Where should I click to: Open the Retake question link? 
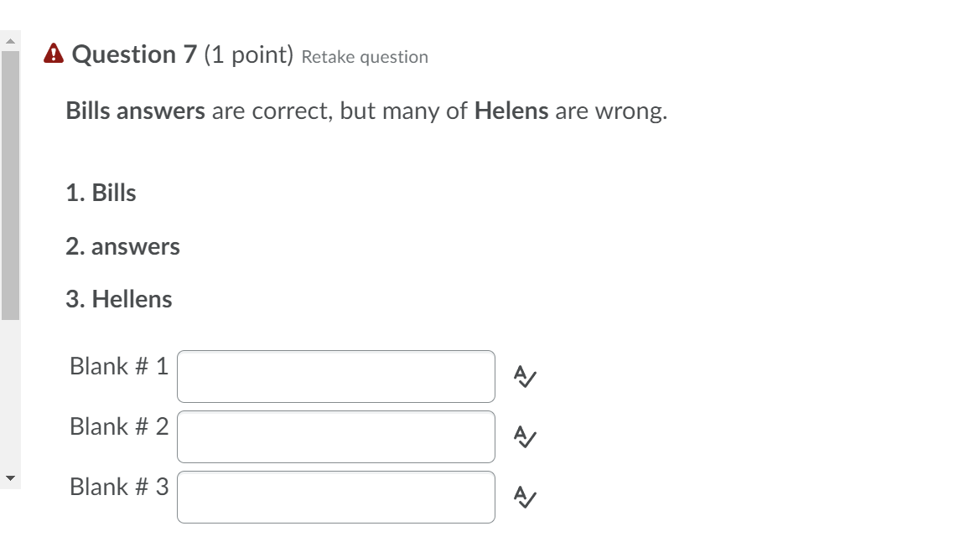[365, 57]
